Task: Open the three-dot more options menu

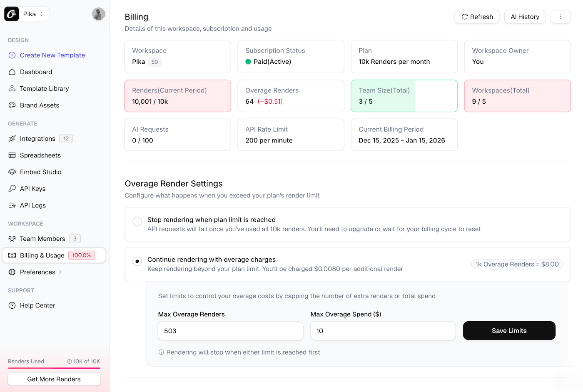Action: [x=561, y=17]
